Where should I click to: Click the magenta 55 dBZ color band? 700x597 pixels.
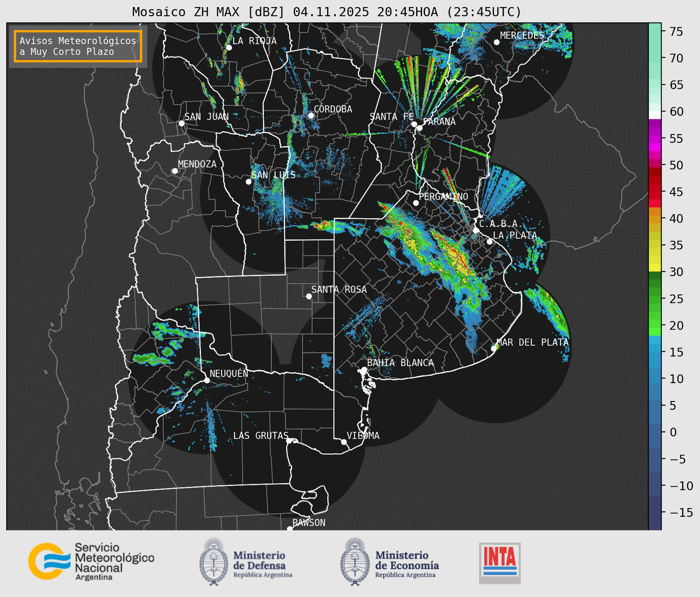(x=655, y=139)
